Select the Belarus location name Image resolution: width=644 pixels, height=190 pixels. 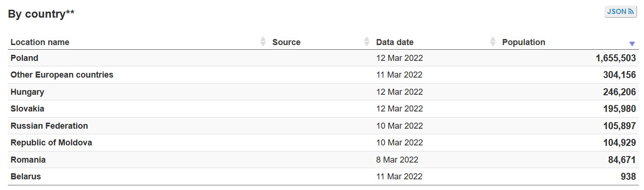tap(26, 177)
